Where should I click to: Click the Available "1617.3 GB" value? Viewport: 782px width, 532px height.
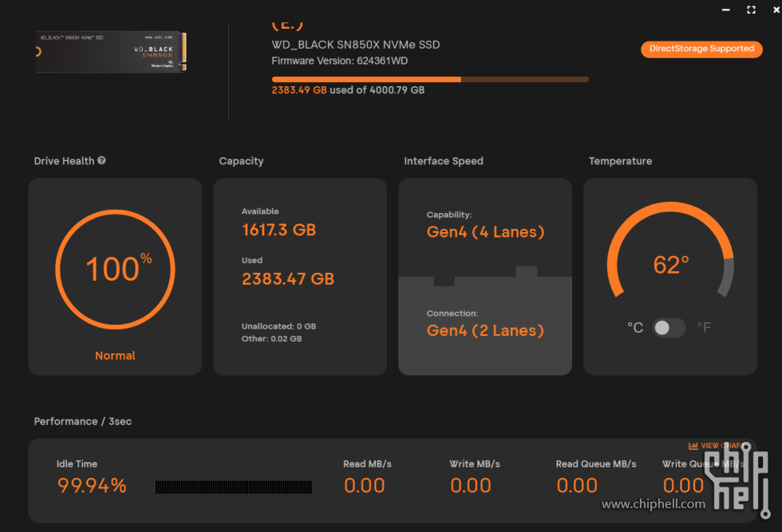click(278, 230)
